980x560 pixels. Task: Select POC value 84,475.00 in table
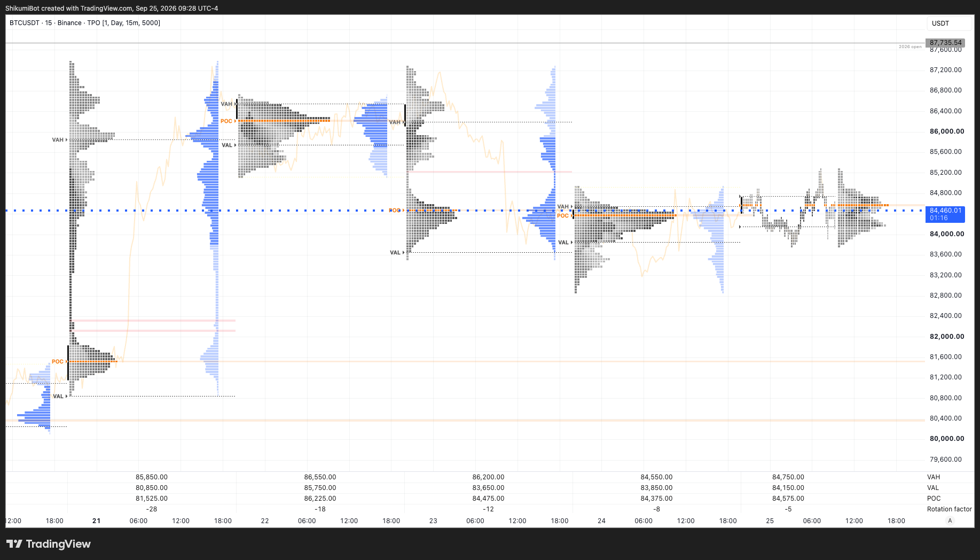click(488, 499)
